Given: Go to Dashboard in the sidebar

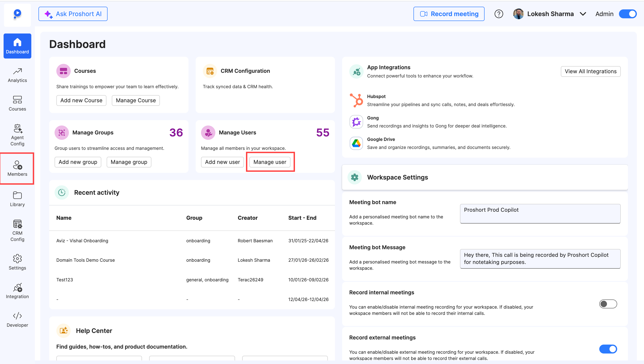Looking at the screenshot, I should (17, 46).
